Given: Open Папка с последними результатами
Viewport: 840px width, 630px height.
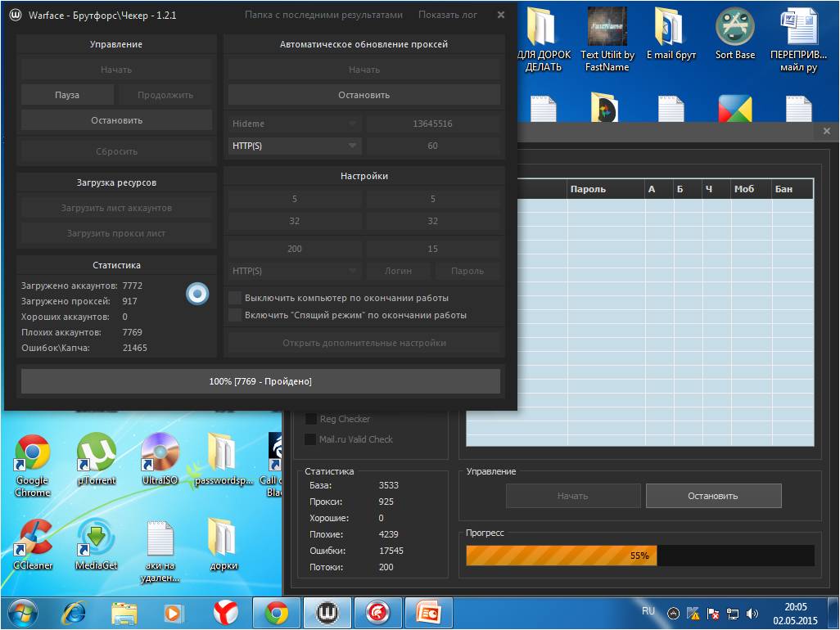Looking at the screenshot, I should click(323, 15).
